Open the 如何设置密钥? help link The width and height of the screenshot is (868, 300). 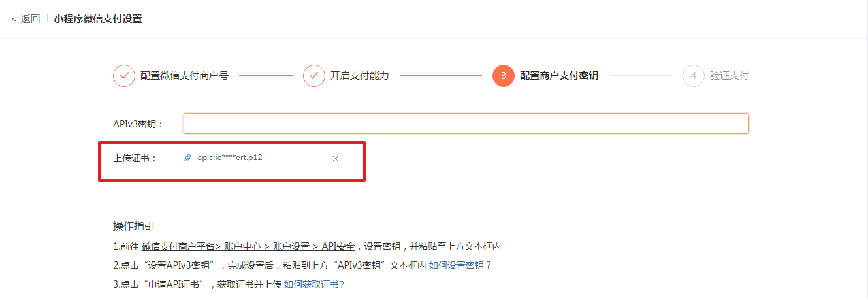coord(460,265)
